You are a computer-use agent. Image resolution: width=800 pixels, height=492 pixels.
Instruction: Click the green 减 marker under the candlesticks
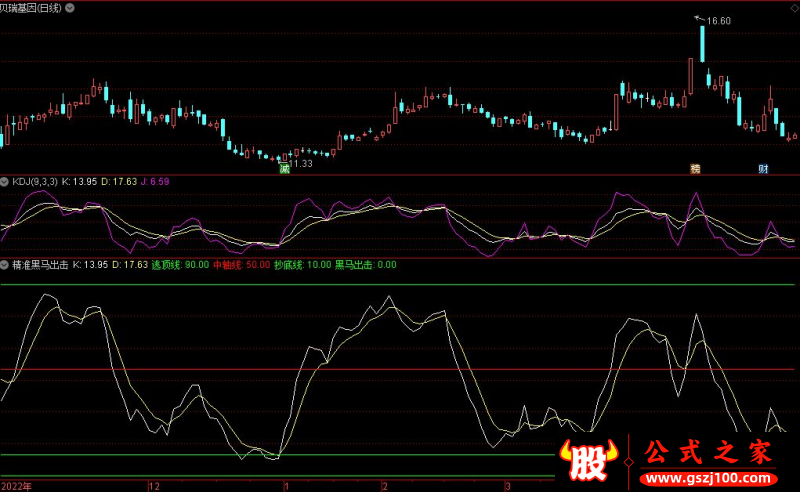(x=284, y=170)
